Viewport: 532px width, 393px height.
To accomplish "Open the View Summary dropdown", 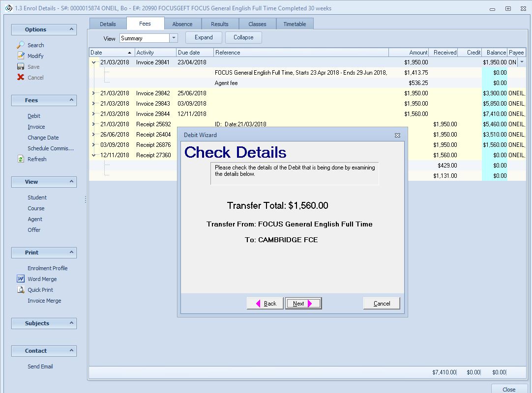I will pos(174,38).
